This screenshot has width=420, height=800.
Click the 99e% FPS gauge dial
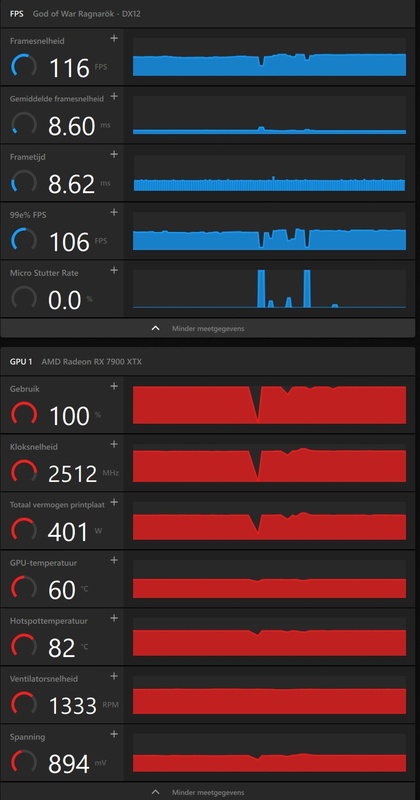pos(23,241)
